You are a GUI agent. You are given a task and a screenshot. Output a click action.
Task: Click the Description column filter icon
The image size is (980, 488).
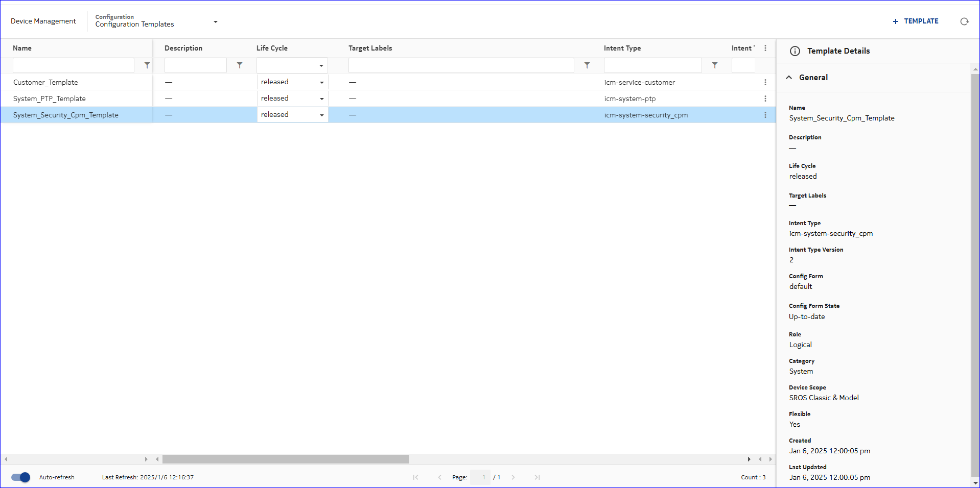(x=240, y=65)
